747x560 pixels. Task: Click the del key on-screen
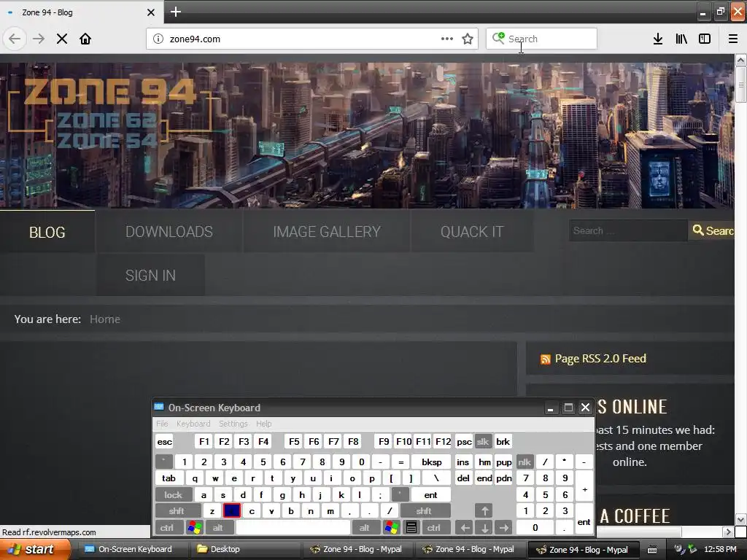click(x=463, y=478)
